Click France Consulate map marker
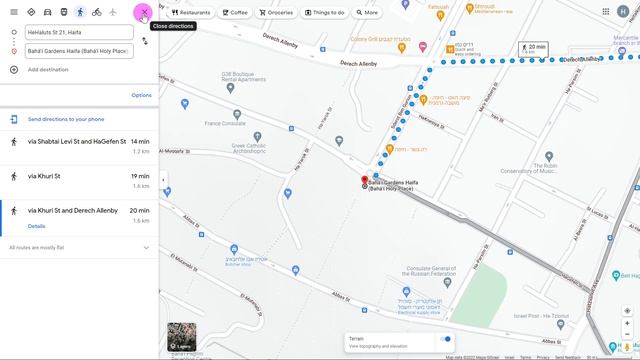 tap(237, 114)
